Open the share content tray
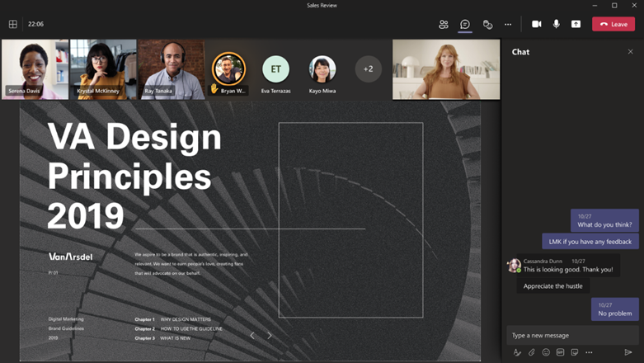 pyautogui.click(x=576, y=24)
